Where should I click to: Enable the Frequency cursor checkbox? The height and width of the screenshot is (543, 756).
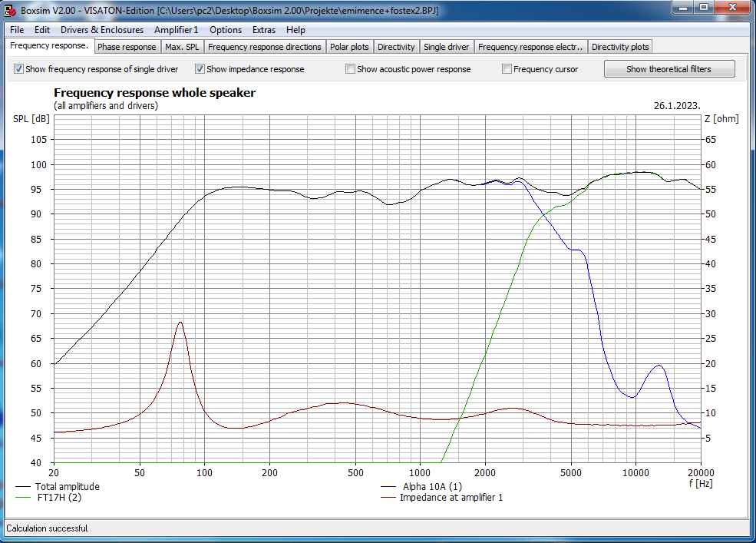[x=507, y=69]
